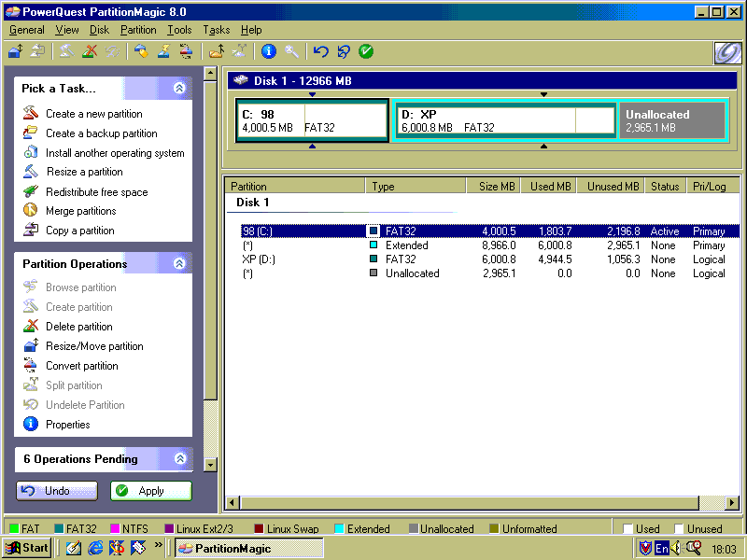Collapse the Pick a Task panel
The image size is (747, 560).
179,89
